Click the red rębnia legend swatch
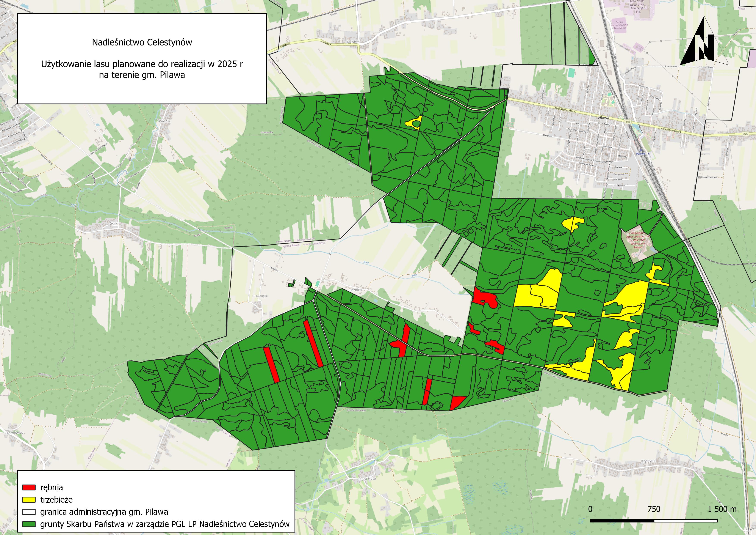 29,487
